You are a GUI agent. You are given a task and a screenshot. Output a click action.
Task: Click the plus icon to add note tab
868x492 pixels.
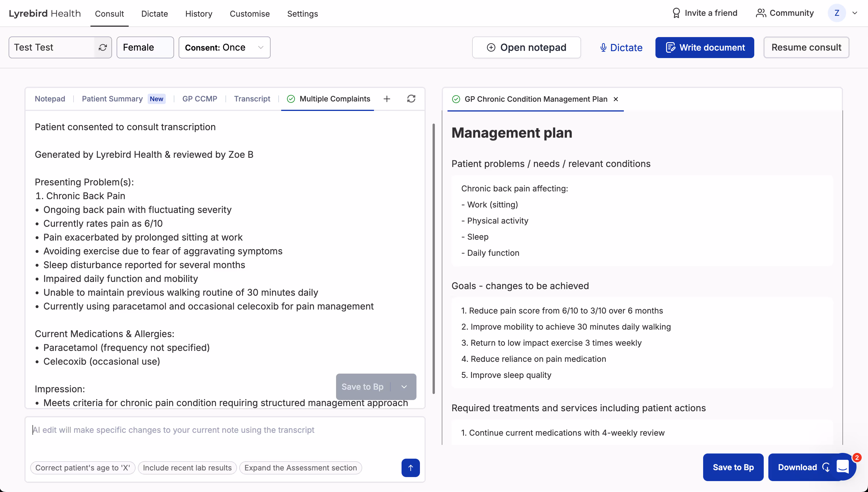pos(387,99)
